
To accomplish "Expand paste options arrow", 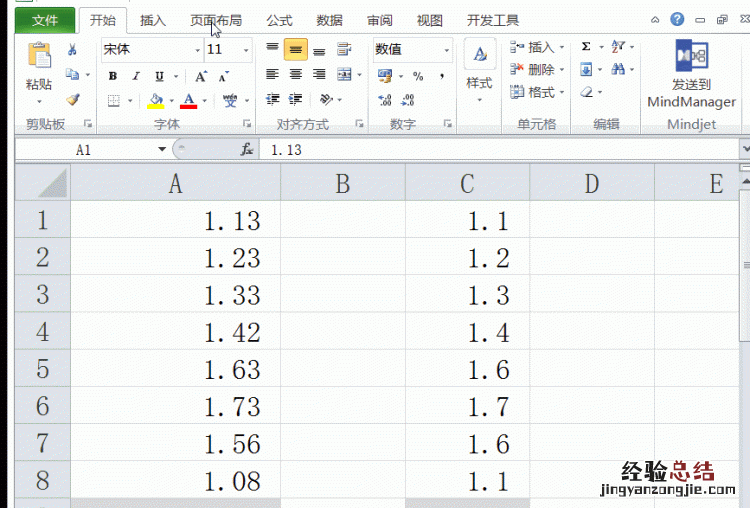I will [x=39, y=101].
